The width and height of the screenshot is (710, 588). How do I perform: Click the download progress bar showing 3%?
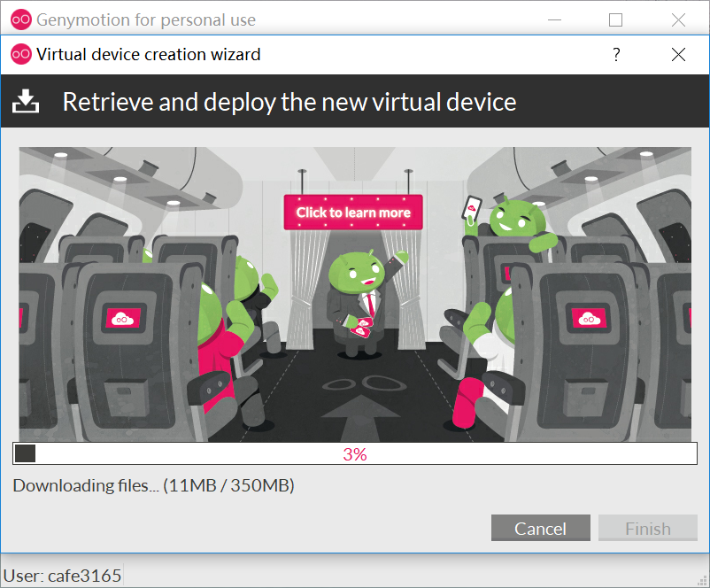(355, 454)
